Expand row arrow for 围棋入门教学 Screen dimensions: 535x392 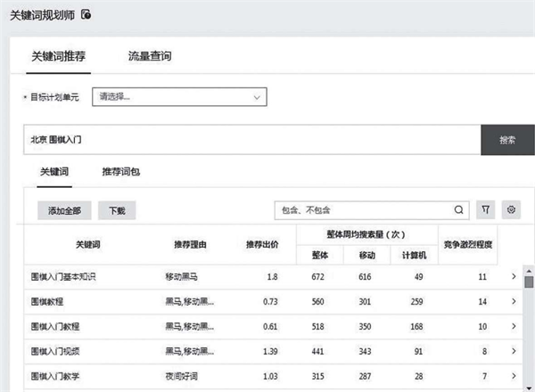(513, 377)
